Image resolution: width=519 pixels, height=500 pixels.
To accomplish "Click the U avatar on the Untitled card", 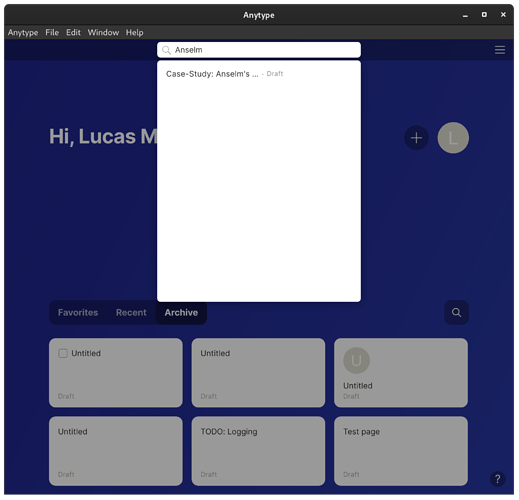I will [356, 360].
